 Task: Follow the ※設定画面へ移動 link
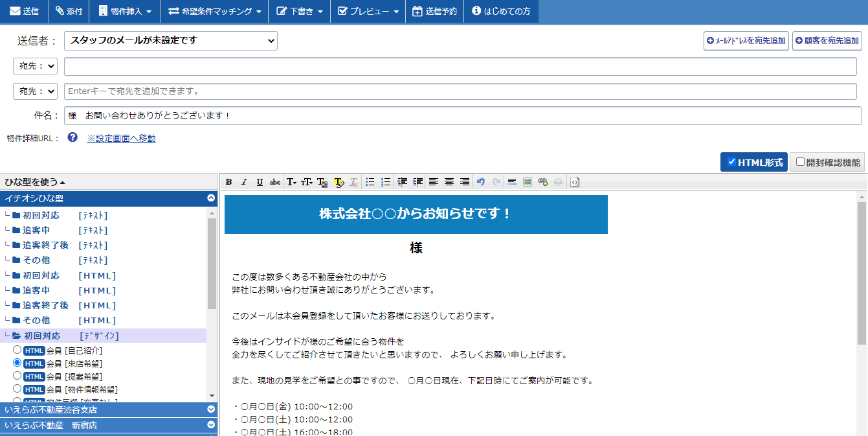click(121, 138)
